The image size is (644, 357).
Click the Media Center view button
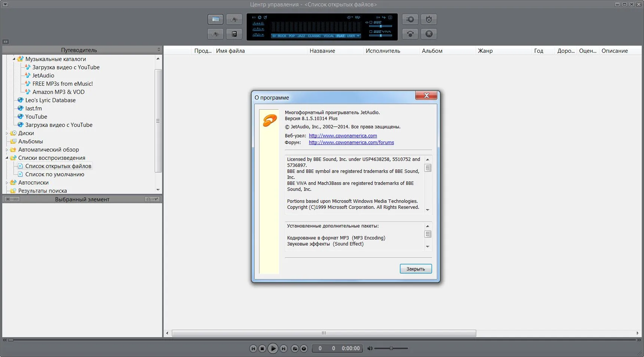216,19
